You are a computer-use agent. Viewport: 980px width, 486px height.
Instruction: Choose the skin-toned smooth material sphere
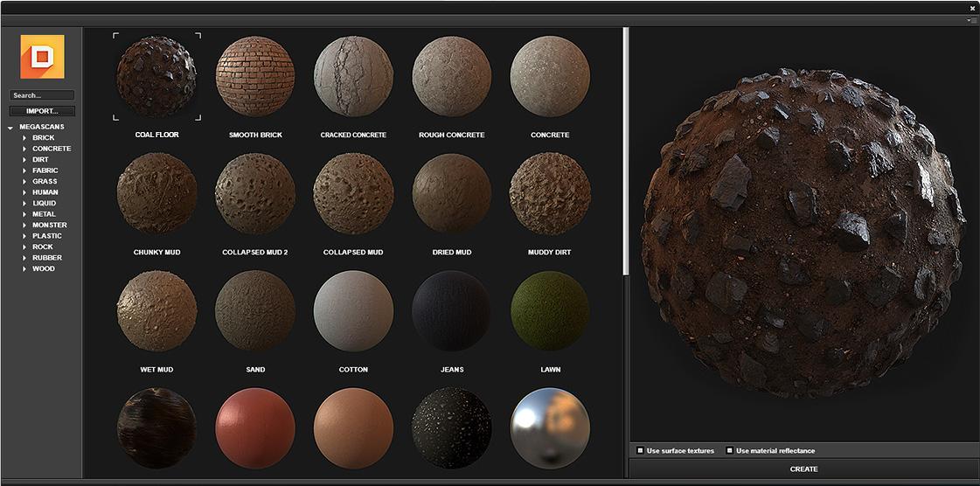tap(353, 428)
